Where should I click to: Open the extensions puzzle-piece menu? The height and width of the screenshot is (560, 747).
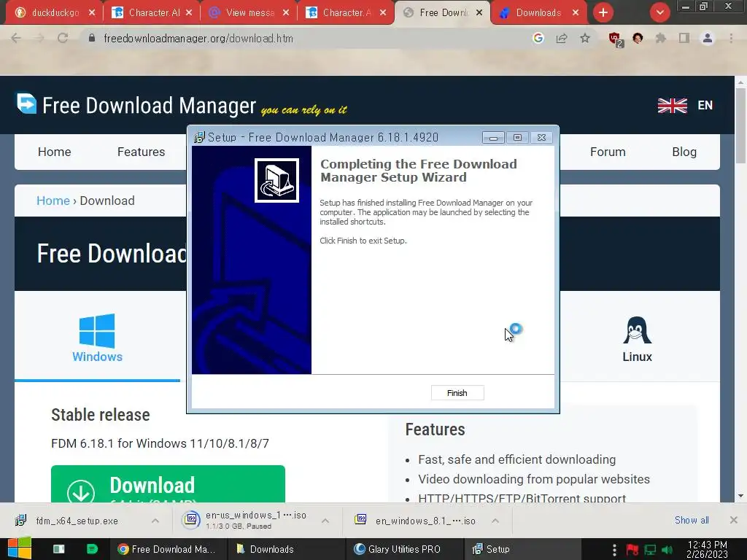pos(661,39)
